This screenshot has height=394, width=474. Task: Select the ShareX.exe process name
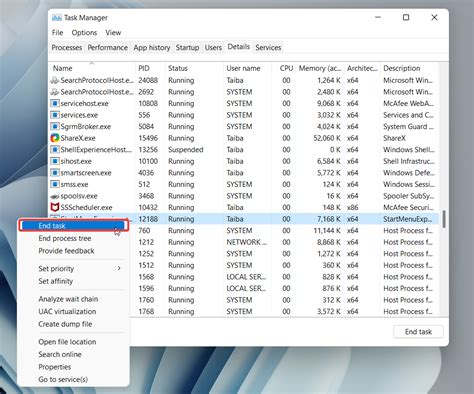78,138
